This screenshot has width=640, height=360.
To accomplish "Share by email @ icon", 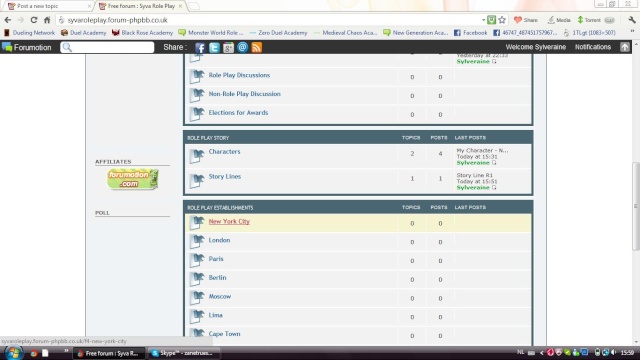I will point(242,47).
